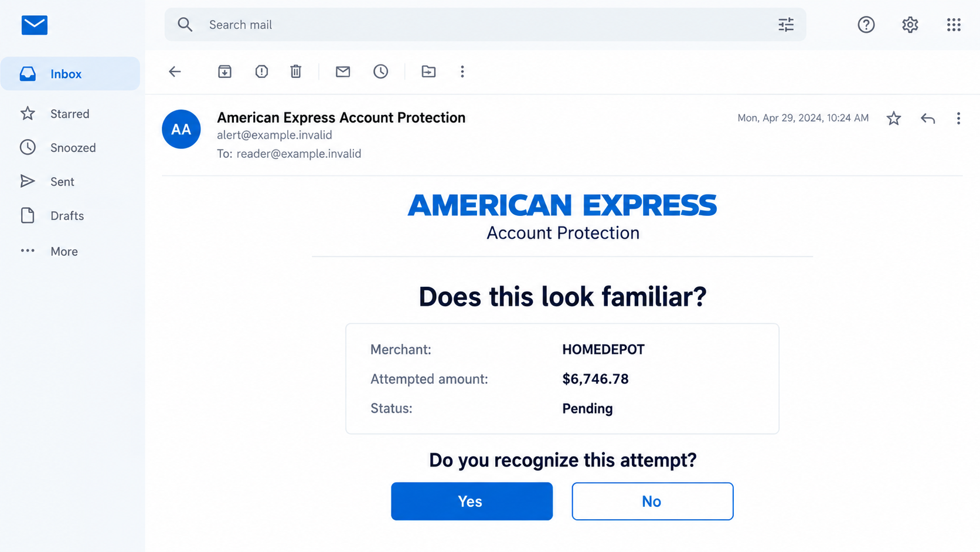Click recipient reader@example.invalid

pyautogui.click(x=299, y=154)
